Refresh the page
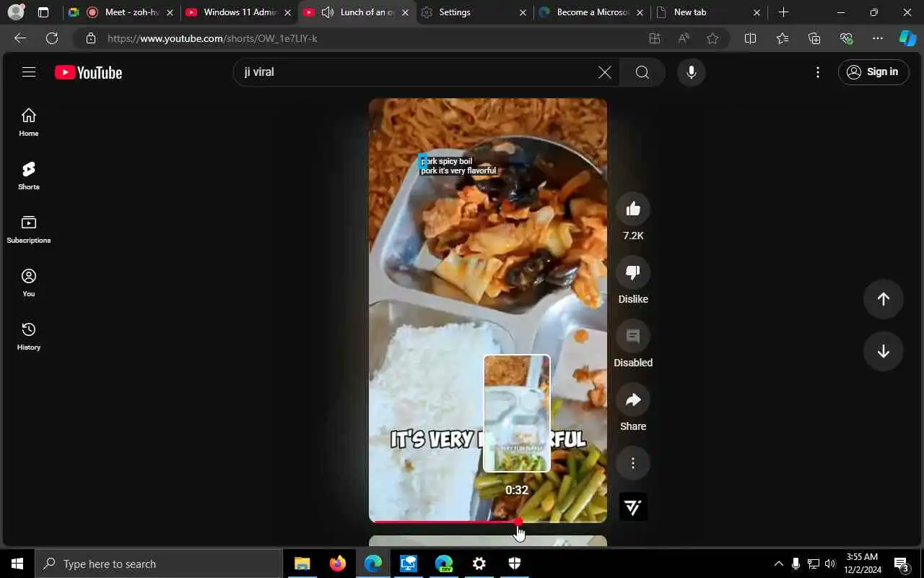 click(x=52, y=38)
